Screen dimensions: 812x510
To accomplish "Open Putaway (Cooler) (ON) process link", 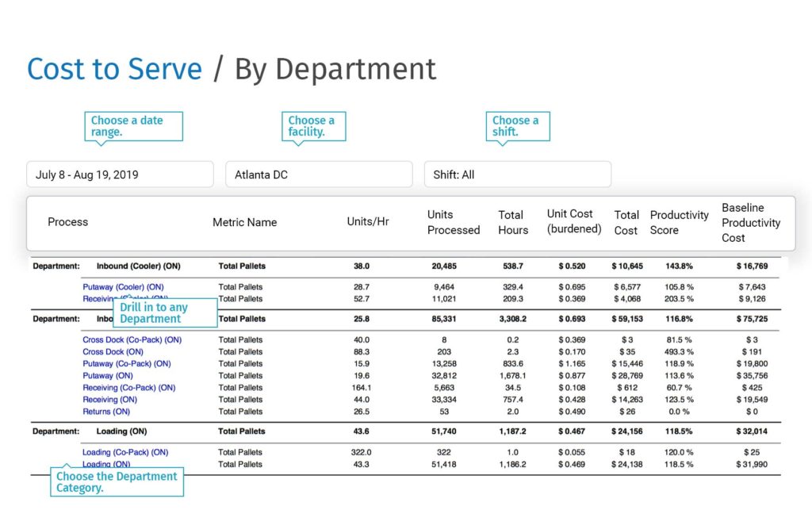I will [123, 287].
